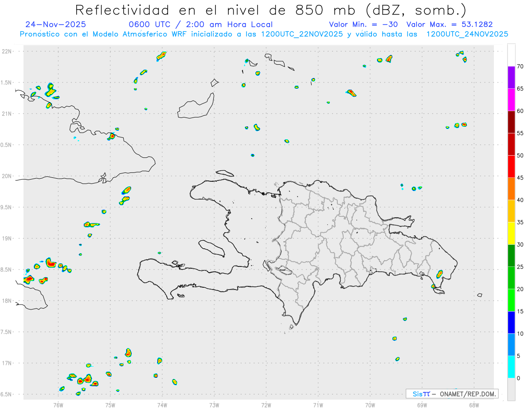The width and height of the screenshot is (532, 411).
Task: Pick the dark green 25–30 dBZ colorbar segment
Action: tap(511, 256)
